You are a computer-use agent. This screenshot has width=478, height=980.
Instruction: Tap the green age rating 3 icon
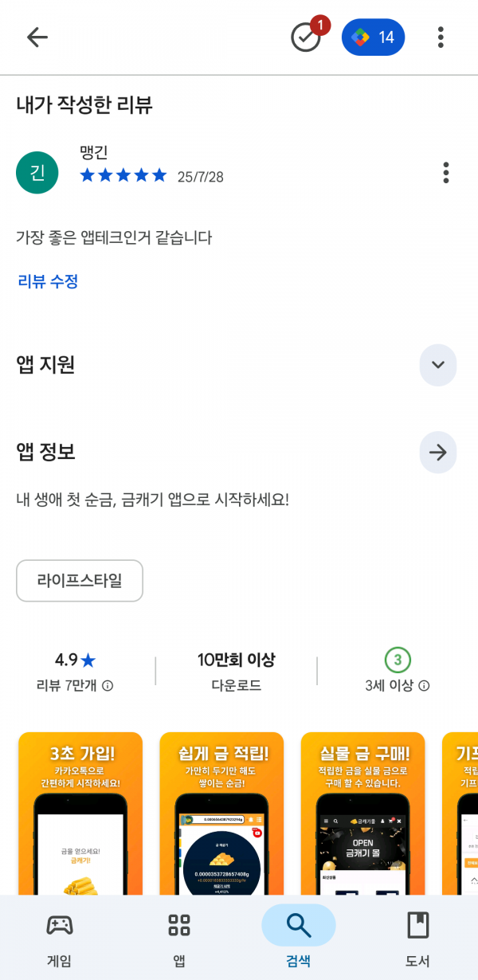tap(398, 660)
